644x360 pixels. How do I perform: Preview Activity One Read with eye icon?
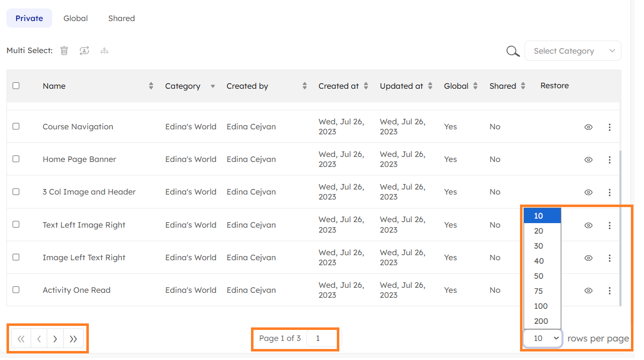point(588,291)
